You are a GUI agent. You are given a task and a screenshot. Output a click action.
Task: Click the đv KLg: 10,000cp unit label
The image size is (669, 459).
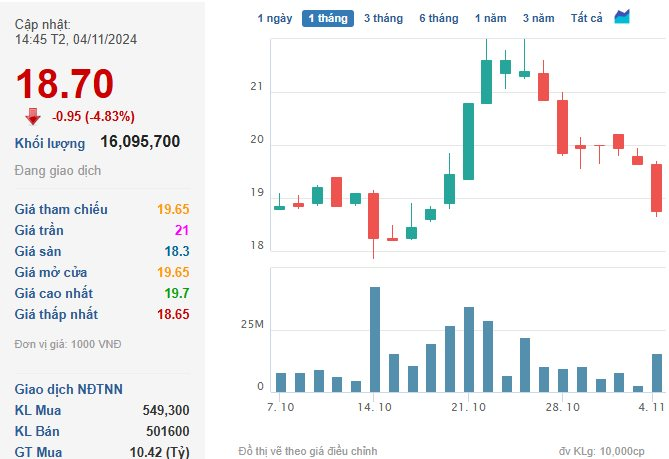pyautogui.click(x=602, y=451)
